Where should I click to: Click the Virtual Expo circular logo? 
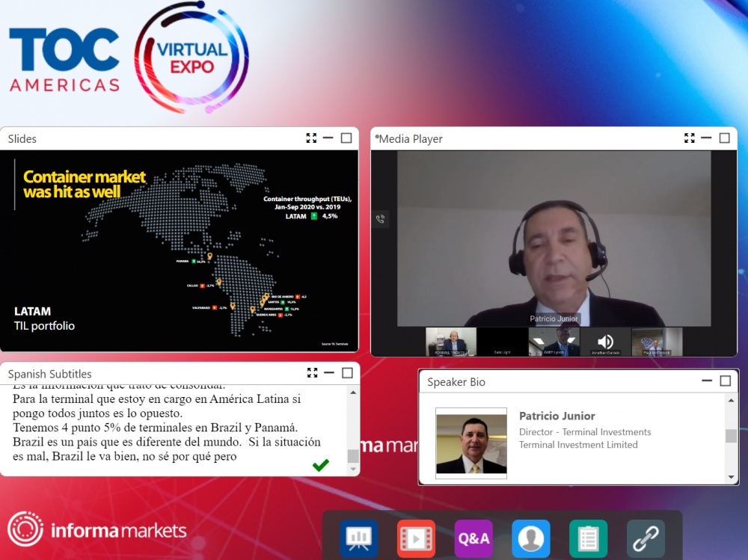tap(191, 58)
